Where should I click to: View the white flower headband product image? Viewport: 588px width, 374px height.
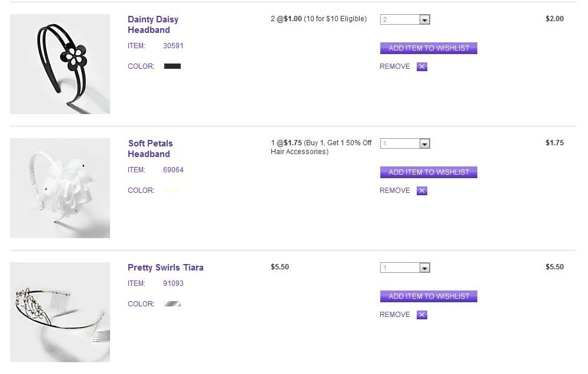click(x=60, y=188)
